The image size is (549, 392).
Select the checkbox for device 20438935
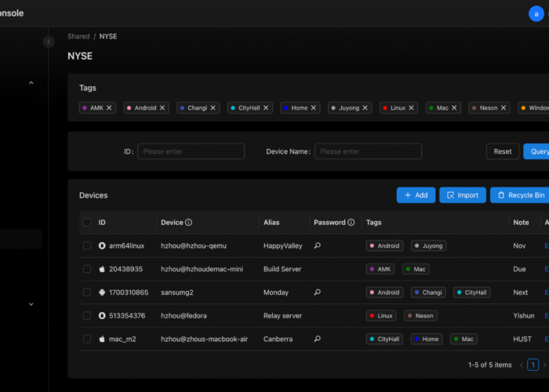(x=87, y=269)
